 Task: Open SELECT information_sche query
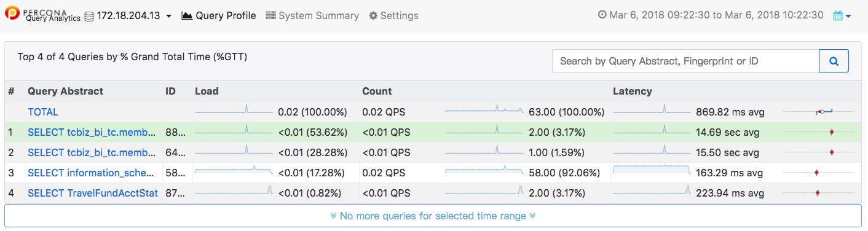pyautogui.click(x=93, y=173)
